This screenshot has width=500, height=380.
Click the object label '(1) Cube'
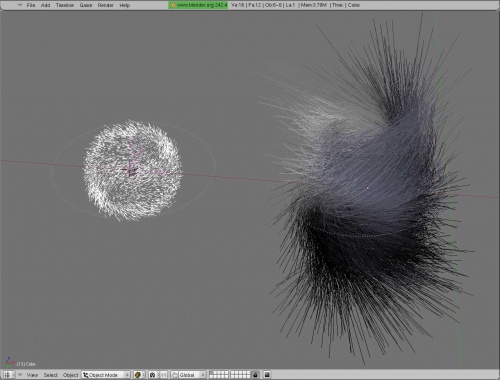point(26,364)
